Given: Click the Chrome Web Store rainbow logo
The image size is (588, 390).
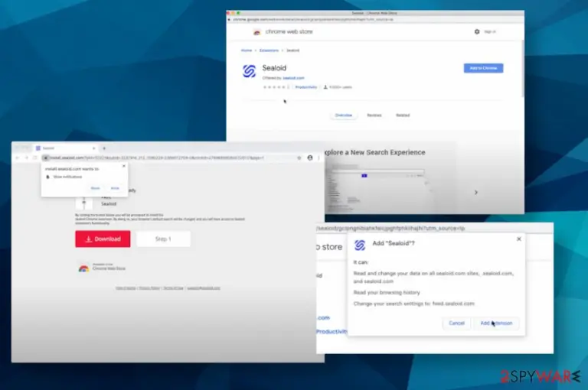Looking at the screenshot, I should [257, 32].
